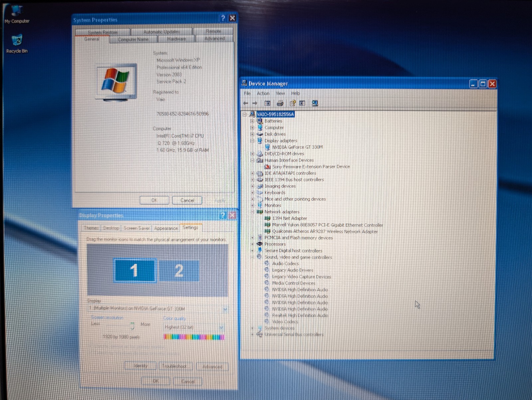Viewport: 532px width, 400px height.
Task: Open Help menu in Device Manager
Action: pyautogui.click(x=296, y=93)
